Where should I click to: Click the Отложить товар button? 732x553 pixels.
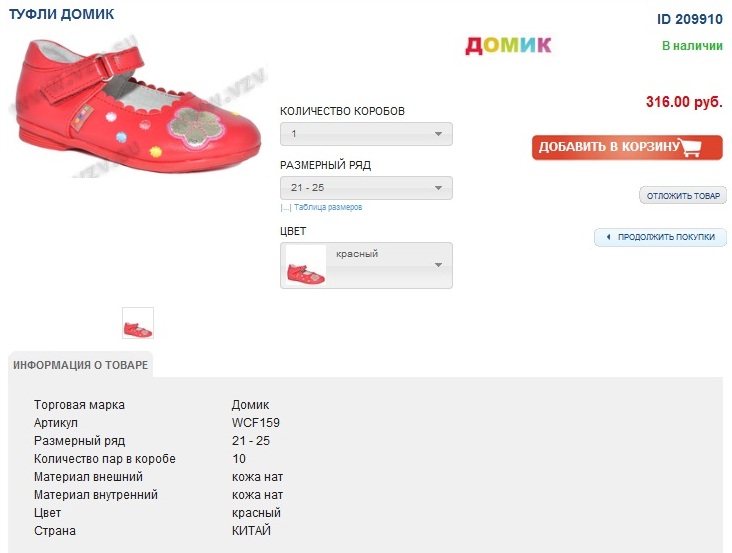[x=683, y=196]
